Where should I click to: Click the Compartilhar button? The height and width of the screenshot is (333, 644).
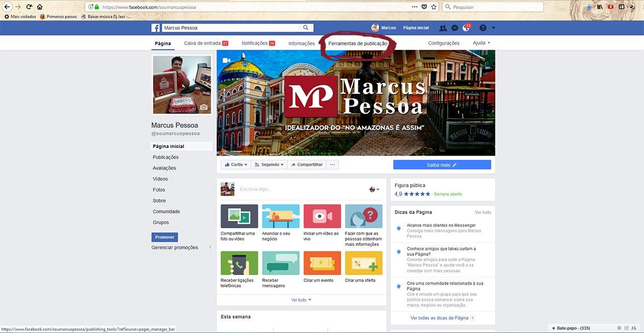point(306,165)
